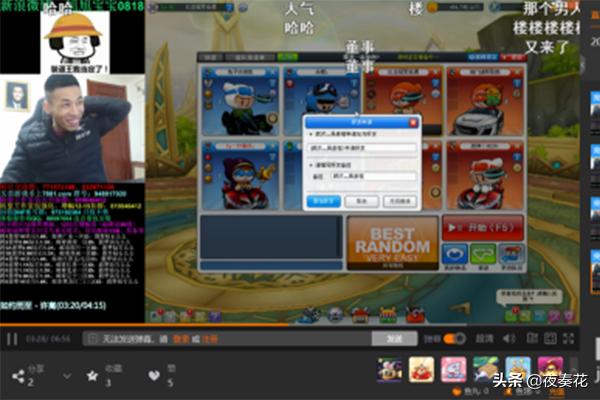
Task: Mute the player volume speaker icon
Action: click(509, 339)
